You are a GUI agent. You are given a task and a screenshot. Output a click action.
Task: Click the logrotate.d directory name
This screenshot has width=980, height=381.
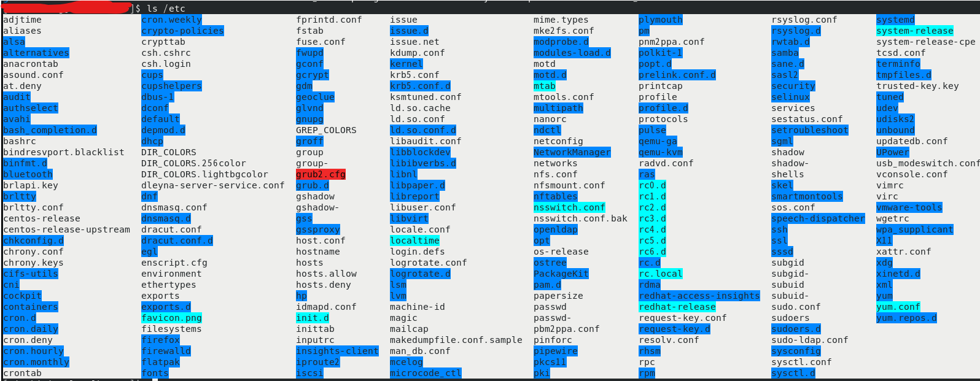pyautogui.click(x=420, y=274)
